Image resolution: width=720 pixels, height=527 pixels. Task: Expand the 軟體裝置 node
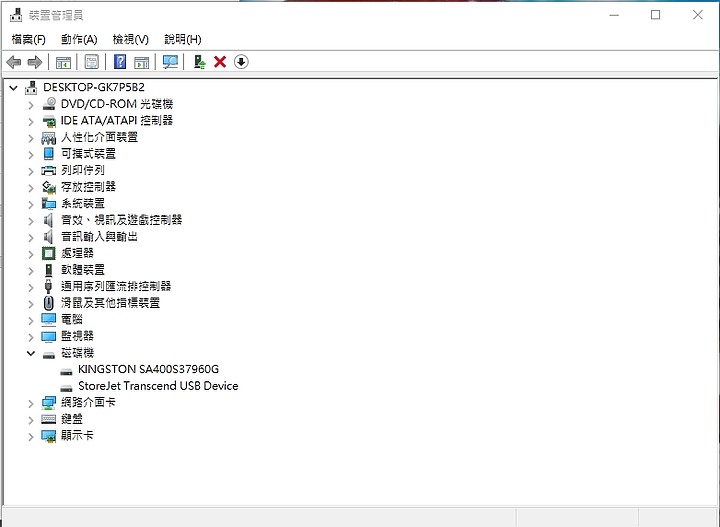(x=31, y=271)
